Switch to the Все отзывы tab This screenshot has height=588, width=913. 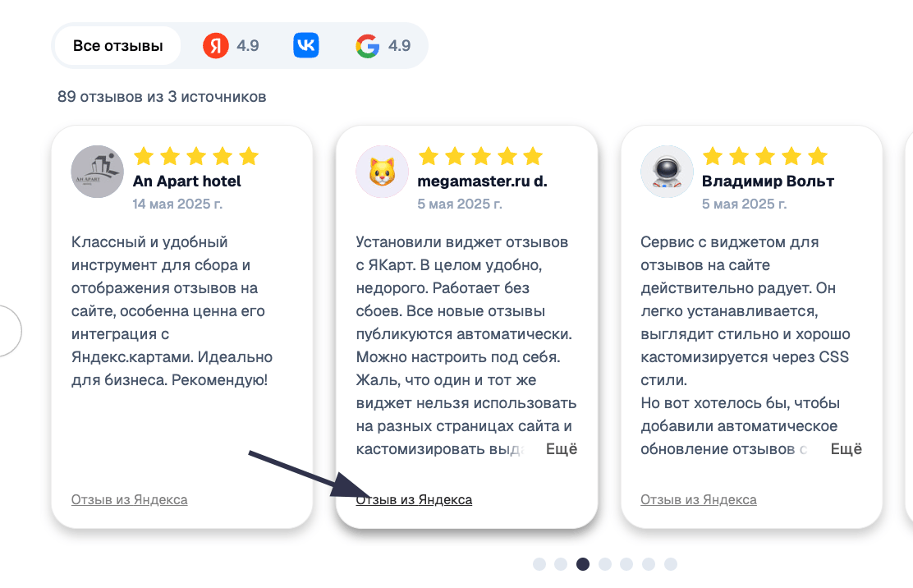tap(117, 45)
